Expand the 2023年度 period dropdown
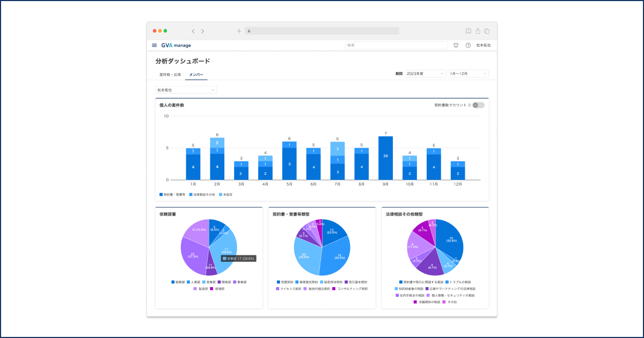 click(x=425, y=74)
